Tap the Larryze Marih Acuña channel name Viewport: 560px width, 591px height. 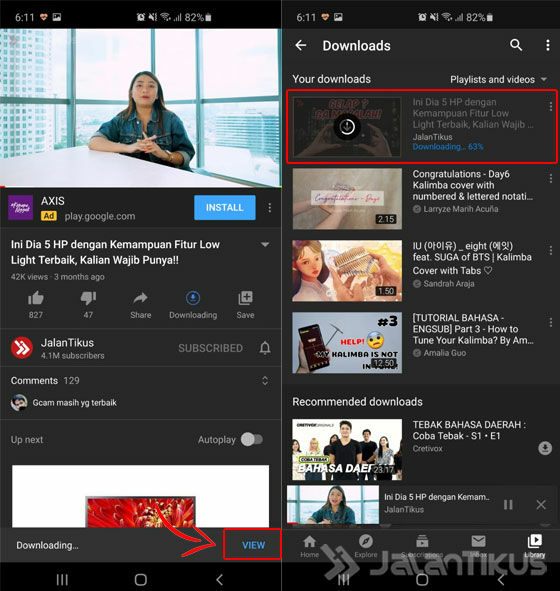[461, 209]
